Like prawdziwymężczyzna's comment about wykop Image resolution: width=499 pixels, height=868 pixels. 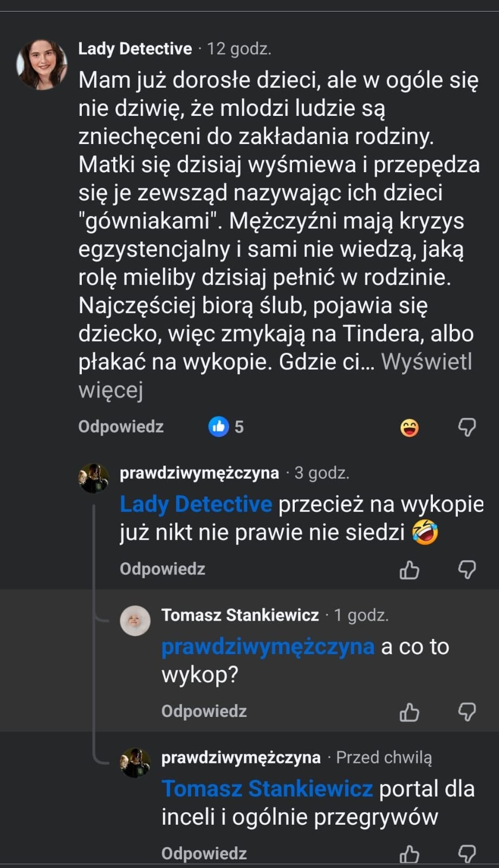(410, 570)
